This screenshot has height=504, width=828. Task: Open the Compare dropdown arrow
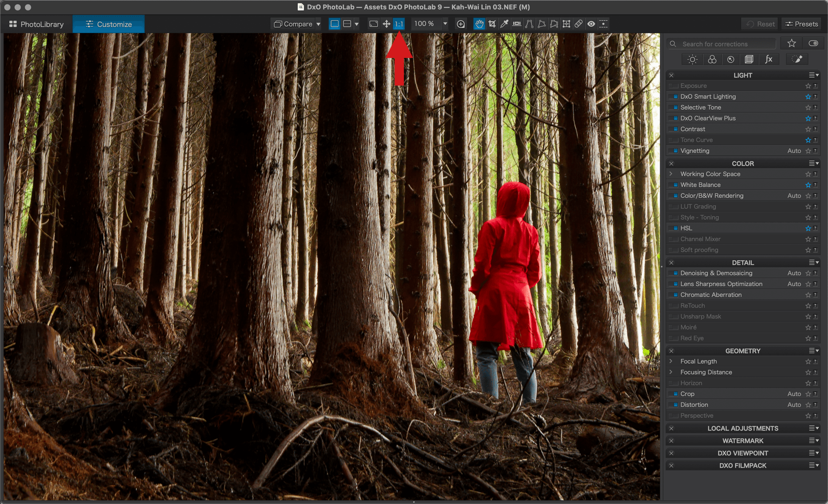(x=318, y=24)
